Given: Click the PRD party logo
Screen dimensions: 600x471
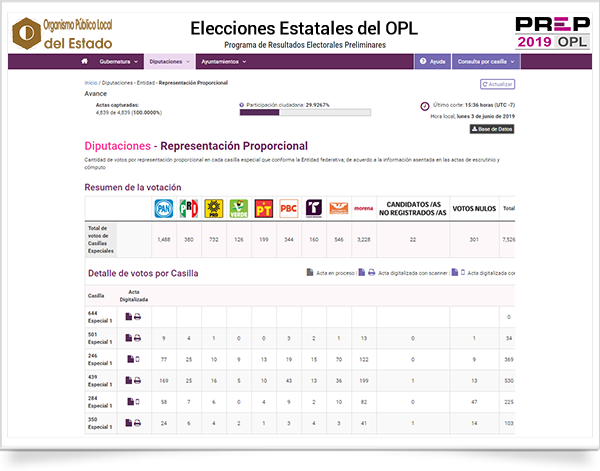Looking at the screenshot, I should (x=214, y=209).
